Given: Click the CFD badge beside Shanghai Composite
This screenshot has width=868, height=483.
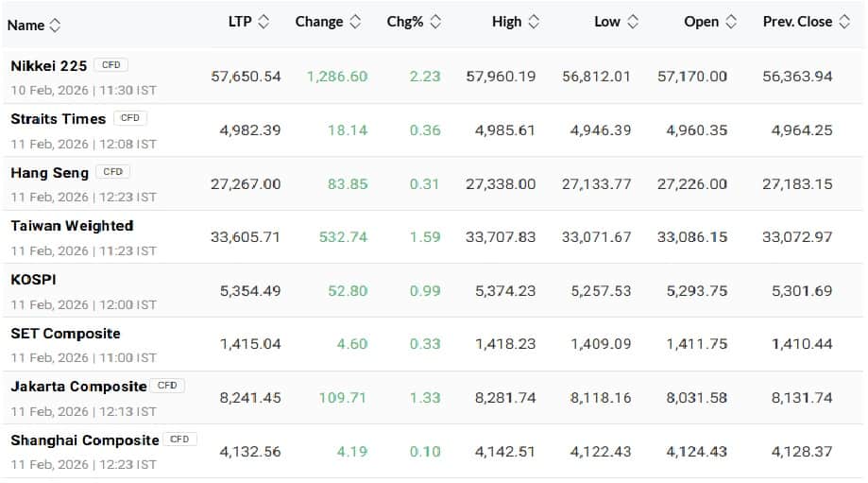Looking at the screenshot, I should pos(179,440).
